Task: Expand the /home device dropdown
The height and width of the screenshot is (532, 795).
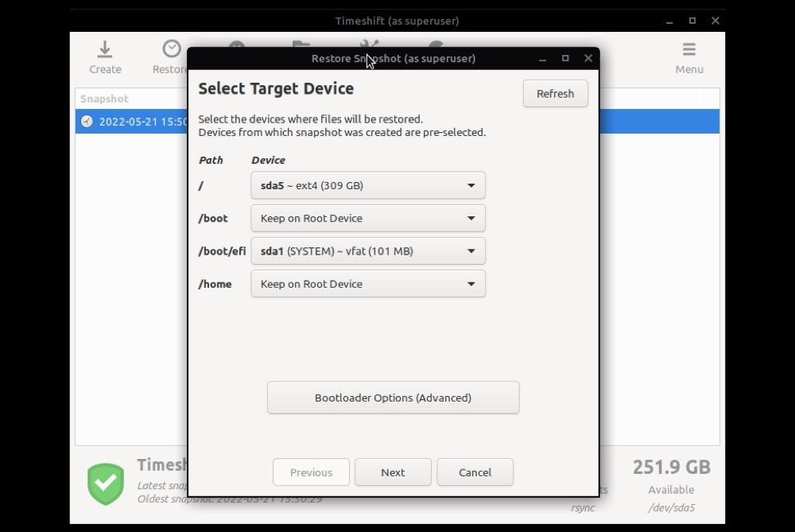Action: 368,284
